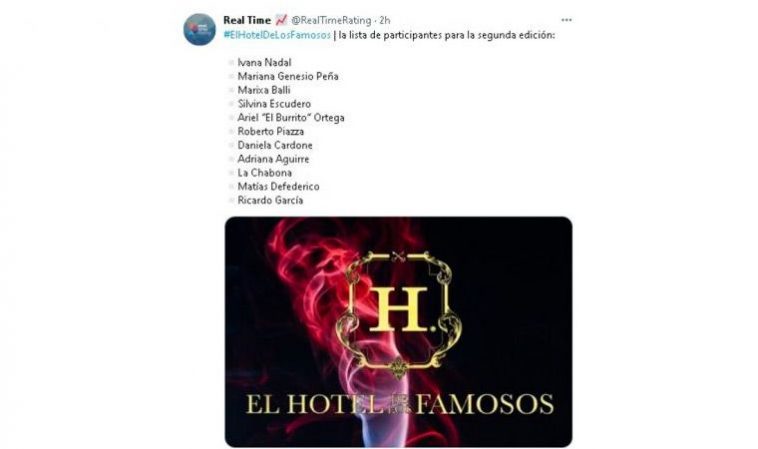Click the Real Time display name
Screen dimensions: 758x449
click(x=247, y=20)
